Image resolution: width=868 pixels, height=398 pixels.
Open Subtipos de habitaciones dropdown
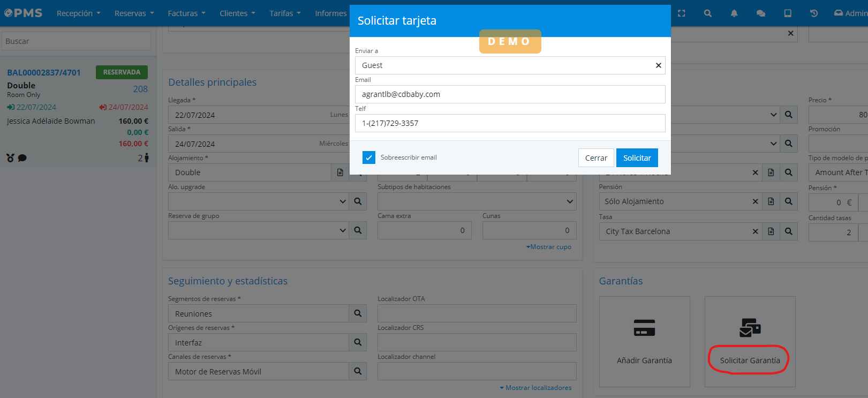[x=570, y=201]
